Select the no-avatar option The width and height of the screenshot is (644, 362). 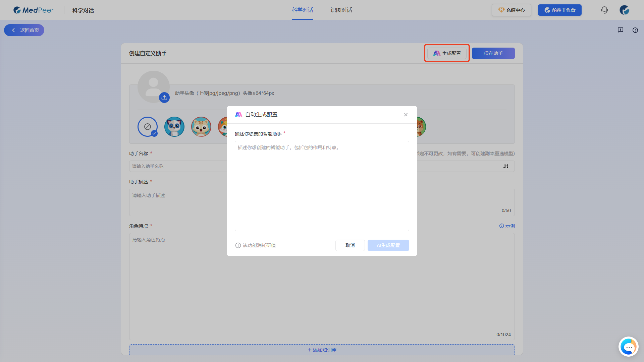pyautogui.click(x=147, y=127)
